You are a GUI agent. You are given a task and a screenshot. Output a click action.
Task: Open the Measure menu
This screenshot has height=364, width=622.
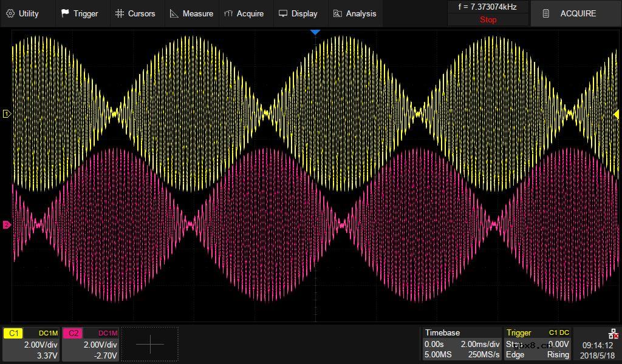pyautogui.click(x=197, y=13)
